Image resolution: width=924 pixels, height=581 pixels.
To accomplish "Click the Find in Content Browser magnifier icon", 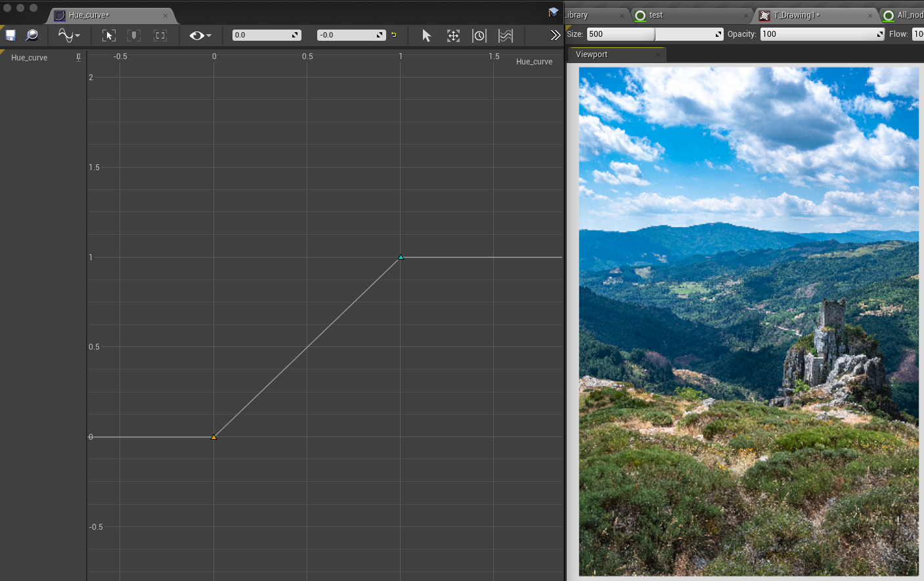I will point(32,35).
